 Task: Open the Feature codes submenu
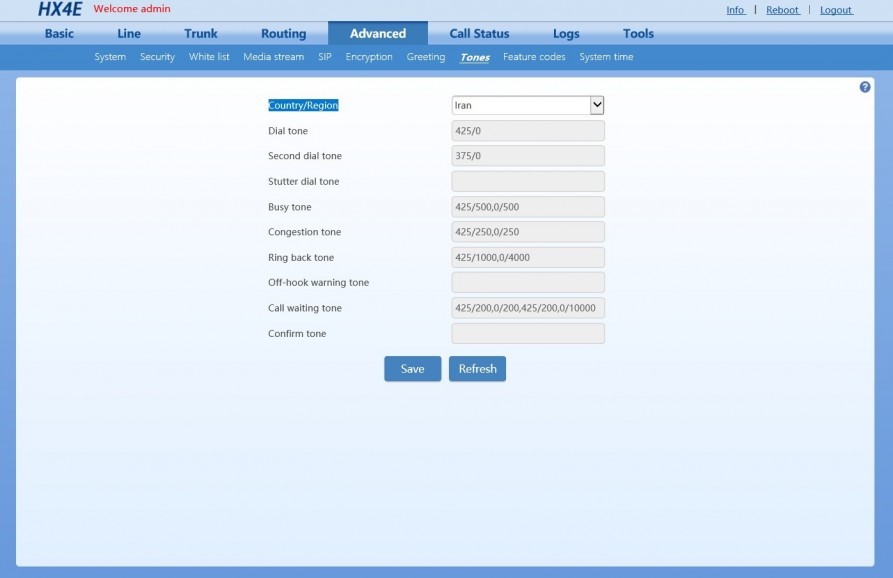tap(534, 57)
